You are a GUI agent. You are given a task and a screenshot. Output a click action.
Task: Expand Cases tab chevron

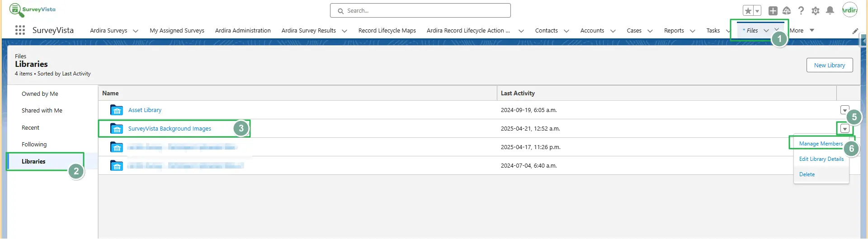[x=650, y=31]
